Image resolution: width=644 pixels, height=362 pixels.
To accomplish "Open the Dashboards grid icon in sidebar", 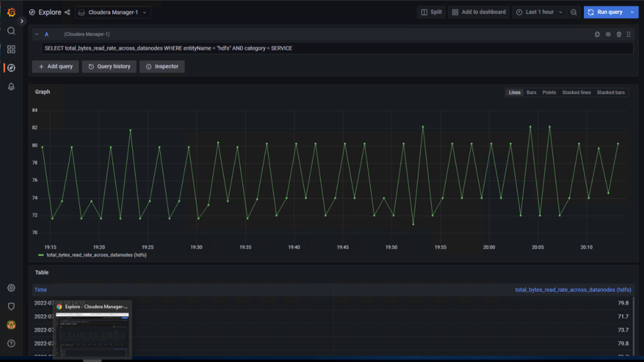I will (11, 50).
